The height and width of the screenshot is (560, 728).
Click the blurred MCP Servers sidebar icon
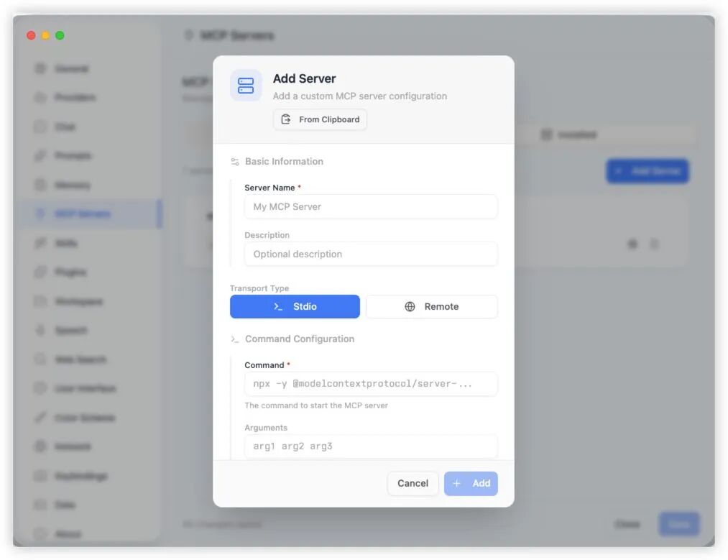click(41, 214)
